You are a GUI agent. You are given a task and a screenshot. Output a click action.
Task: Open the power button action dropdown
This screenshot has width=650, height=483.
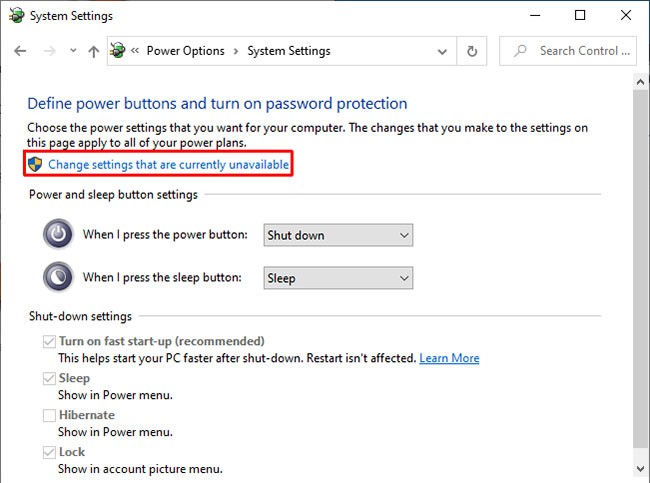(x=338, y=235)
